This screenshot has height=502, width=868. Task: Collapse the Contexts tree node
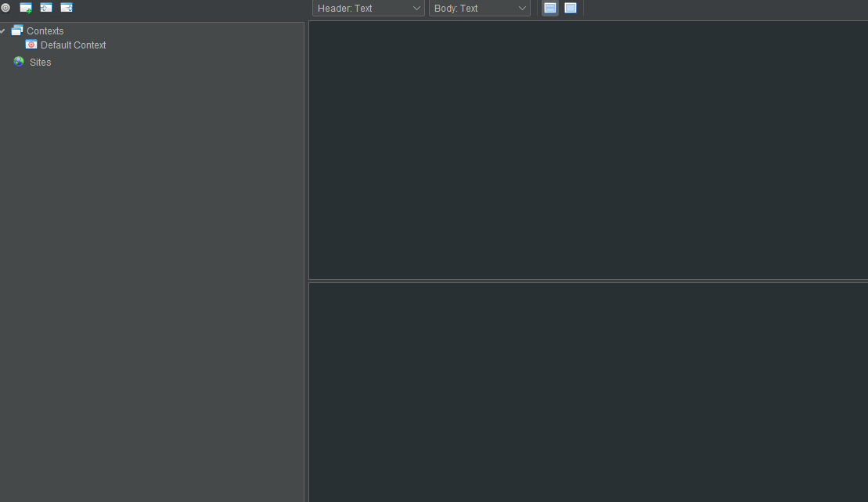[2, 30]
